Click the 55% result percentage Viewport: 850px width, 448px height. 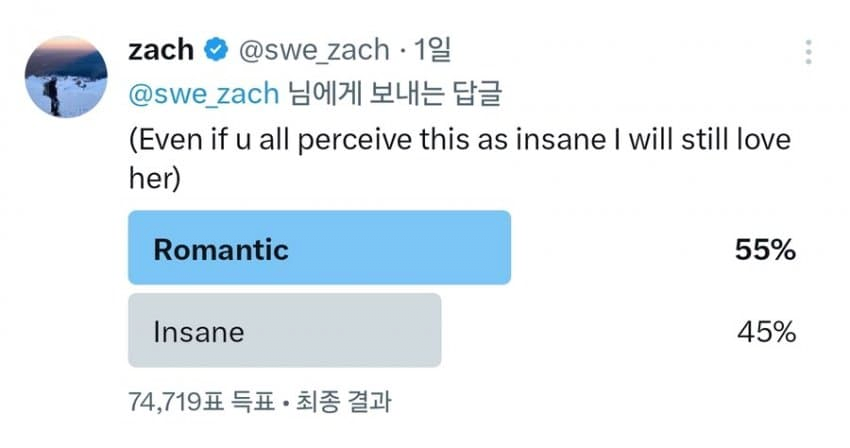(765, 249)
